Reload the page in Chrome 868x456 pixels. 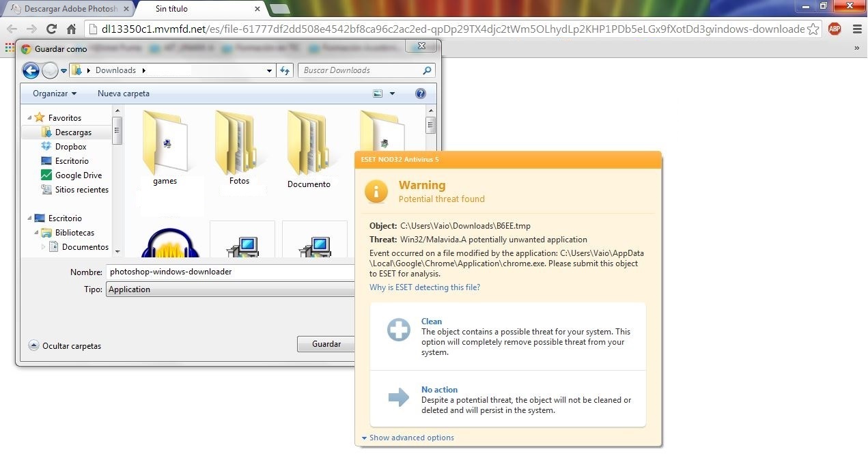51,29
